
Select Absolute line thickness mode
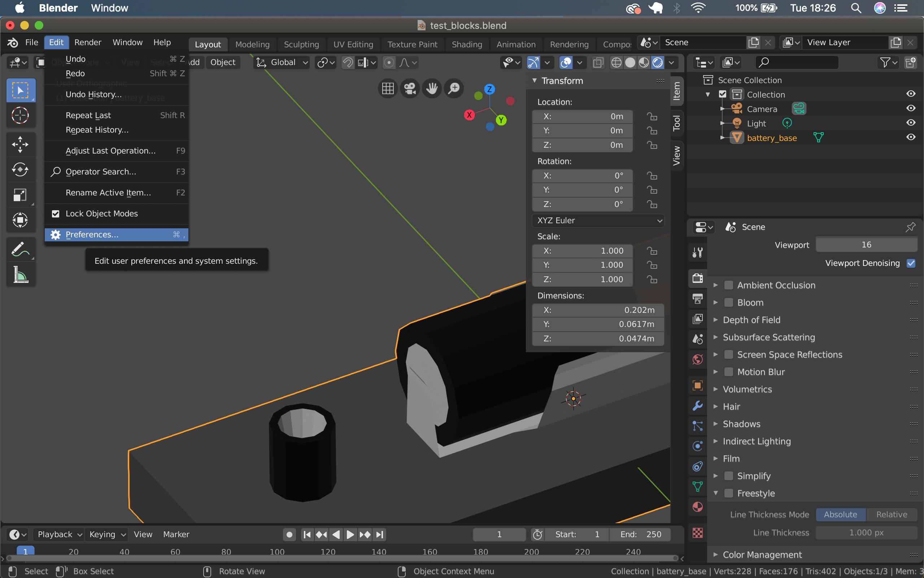pyautogui.click(x=840, y=514)
